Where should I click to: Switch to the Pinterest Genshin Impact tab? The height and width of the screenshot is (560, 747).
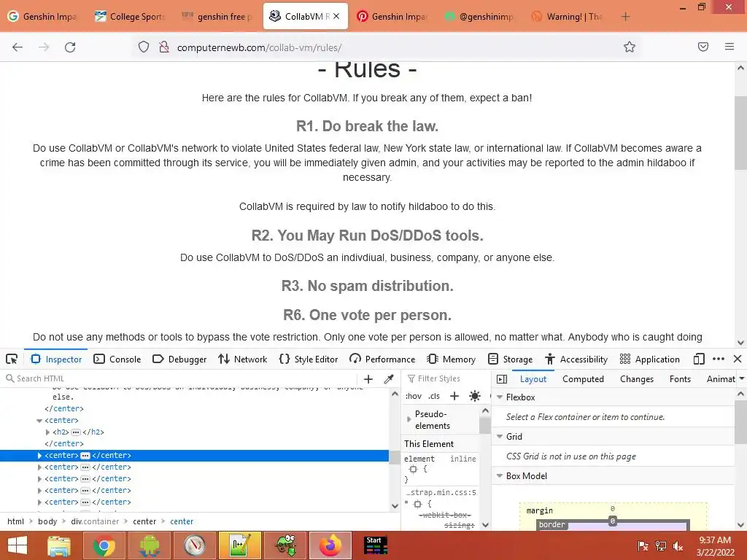pos(392,16)
